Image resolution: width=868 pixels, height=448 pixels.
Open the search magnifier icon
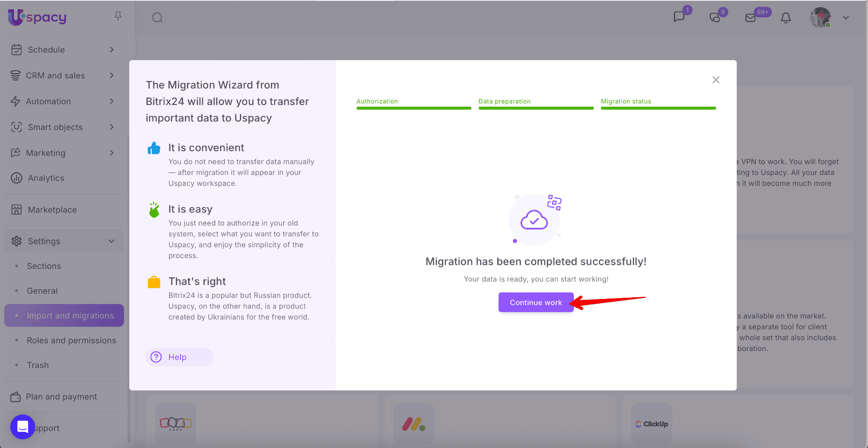(x=157, y=18)
